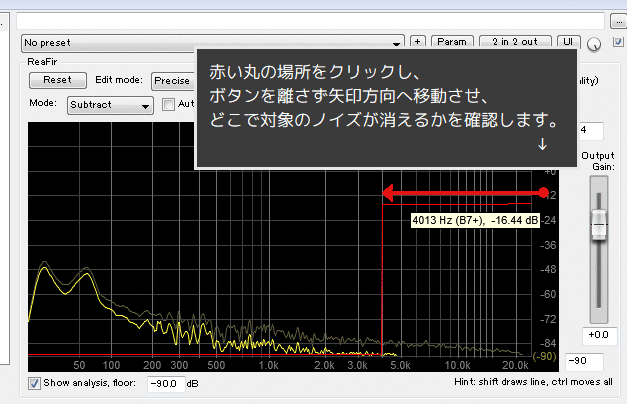627x404 pixels.
Task: Click the '+' preset button
Action: tap(418, 42)
